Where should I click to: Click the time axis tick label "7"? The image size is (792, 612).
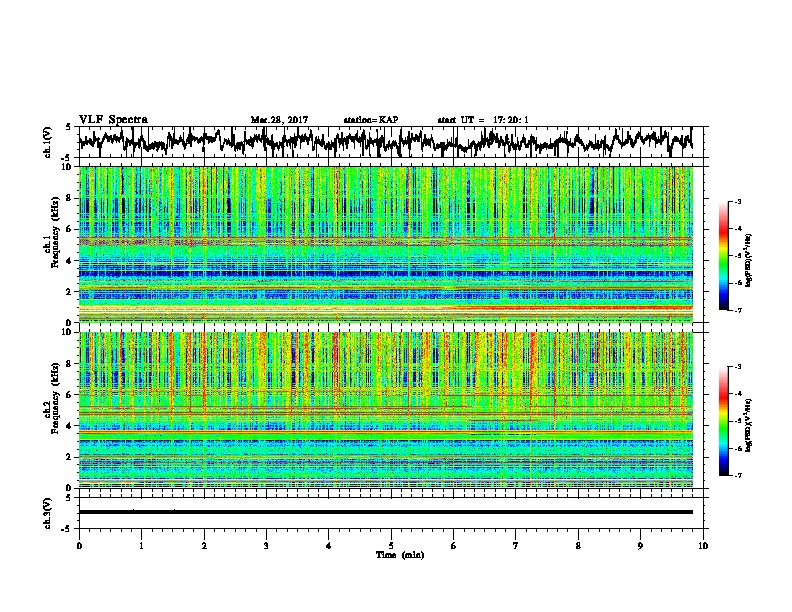516,545
